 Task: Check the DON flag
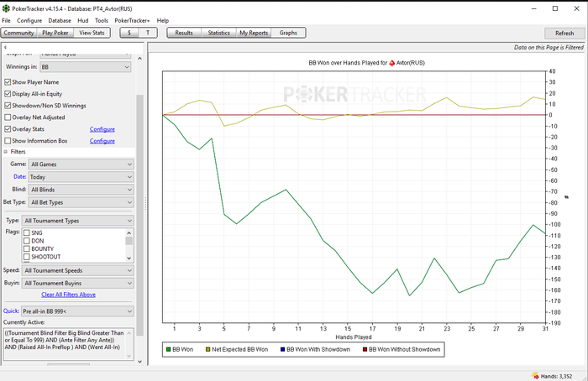pyautogui.click(x=27, y=241)
